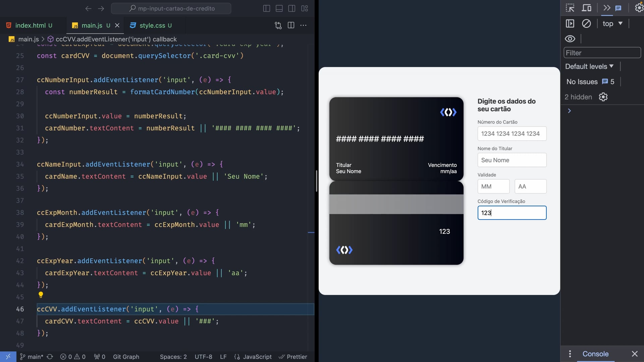Click the console Filter text box
Screen dimensions: 644x362
(x=602, y=53)
